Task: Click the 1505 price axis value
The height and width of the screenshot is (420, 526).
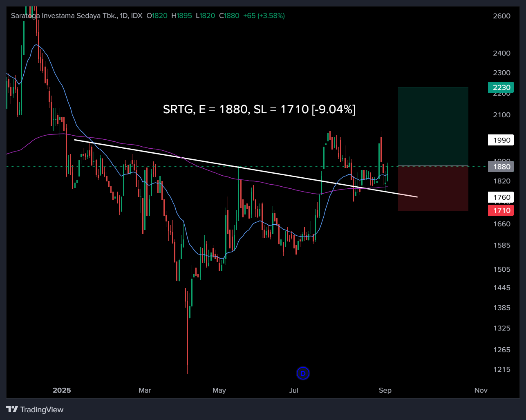Action: (501, 269)
